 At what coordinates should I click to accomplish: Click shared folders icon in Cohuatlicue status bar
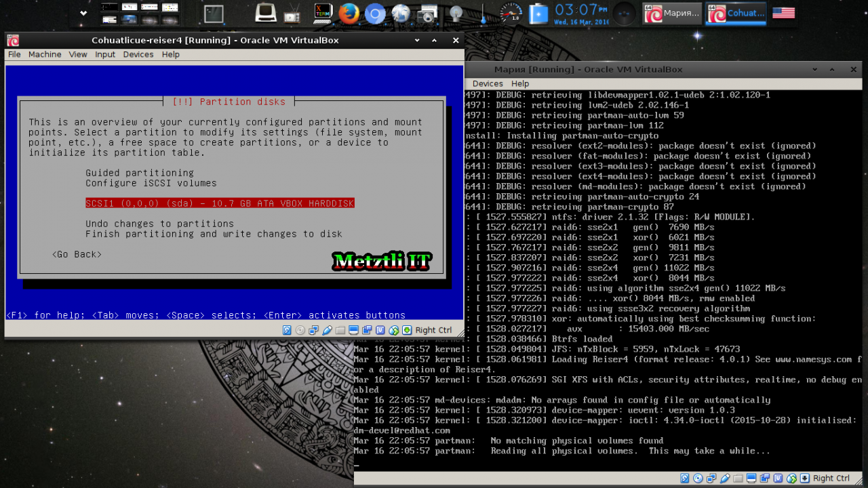pyautogui.click(x=340, y=330)
